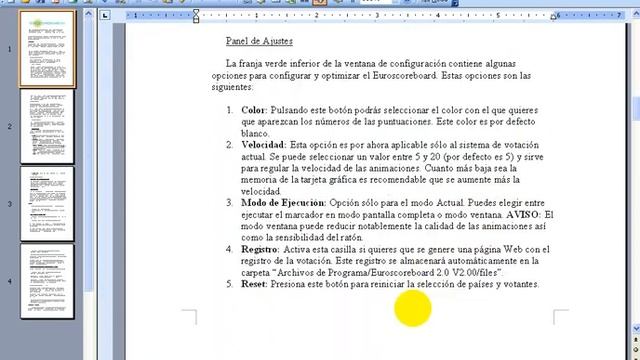Click the bold word 'Reset:'
The image size is (640, 360).
[x=254, y=284]
